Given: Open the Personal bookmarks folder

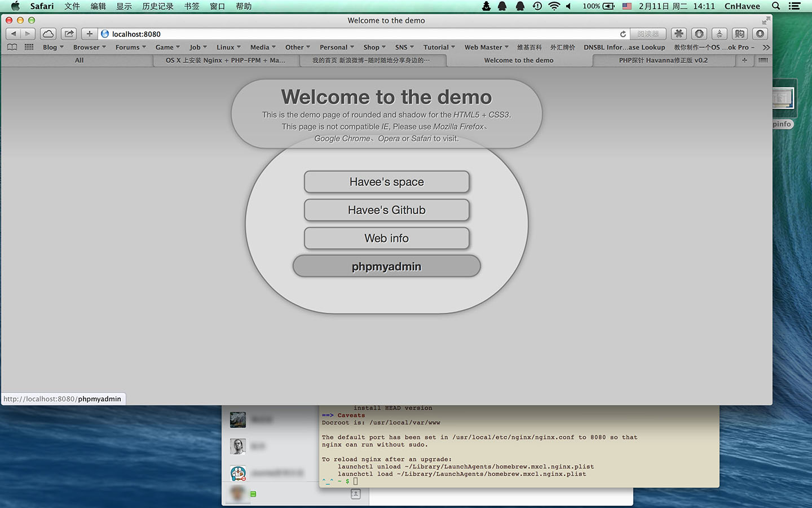Looking at the screenshot, I should (337, 47).
